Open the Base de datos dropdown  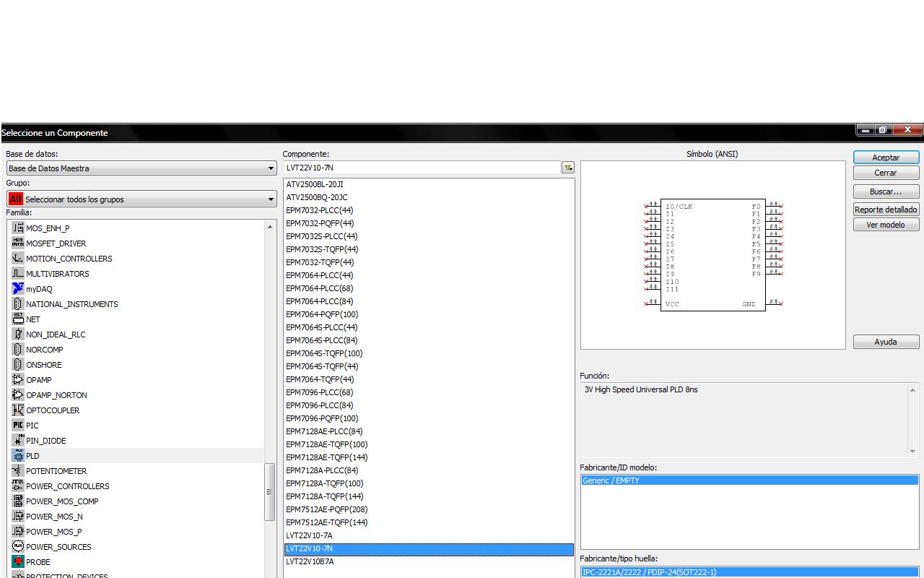(x=141, y=168)
